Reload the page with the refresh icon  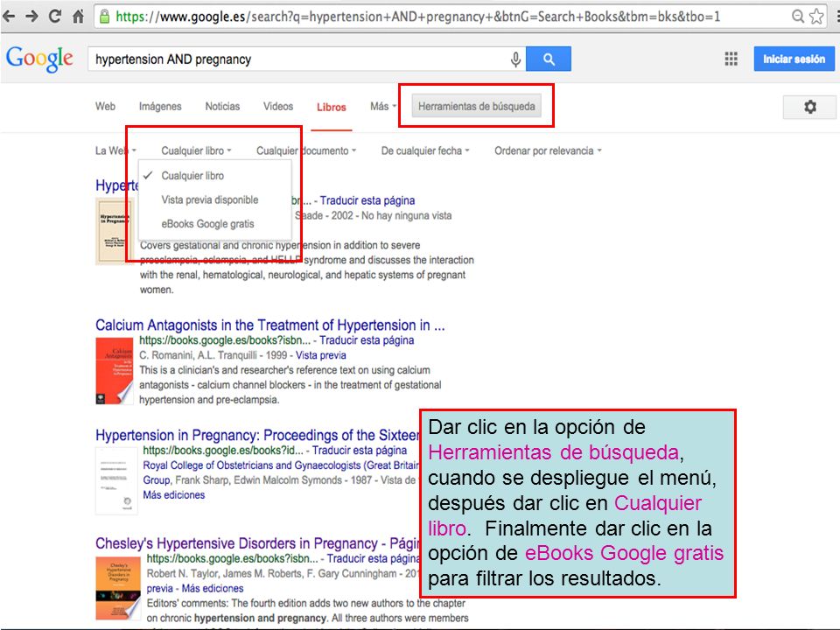(54, 16)
